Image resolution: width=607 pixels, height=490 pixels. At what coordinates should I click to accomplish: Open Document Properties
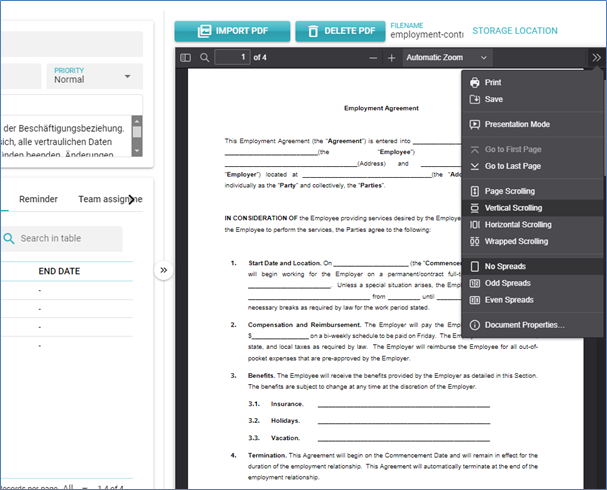point(524,325)
